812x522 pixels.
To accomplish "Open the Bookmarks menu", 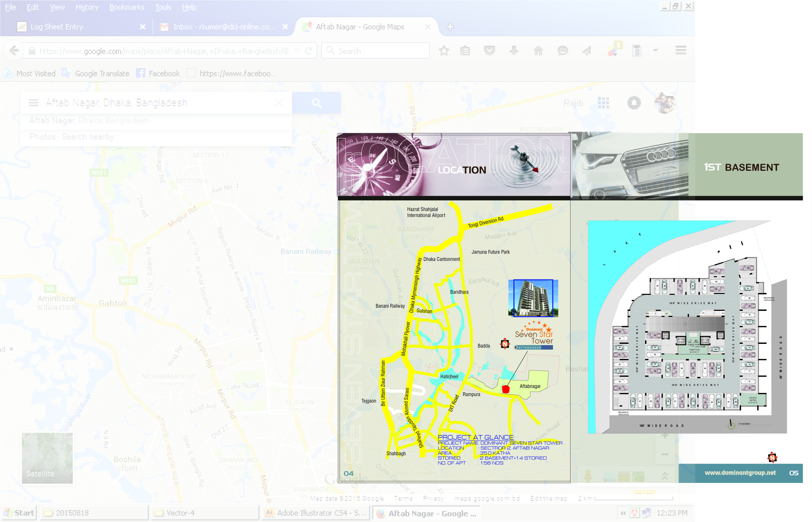I will [127, 7].
